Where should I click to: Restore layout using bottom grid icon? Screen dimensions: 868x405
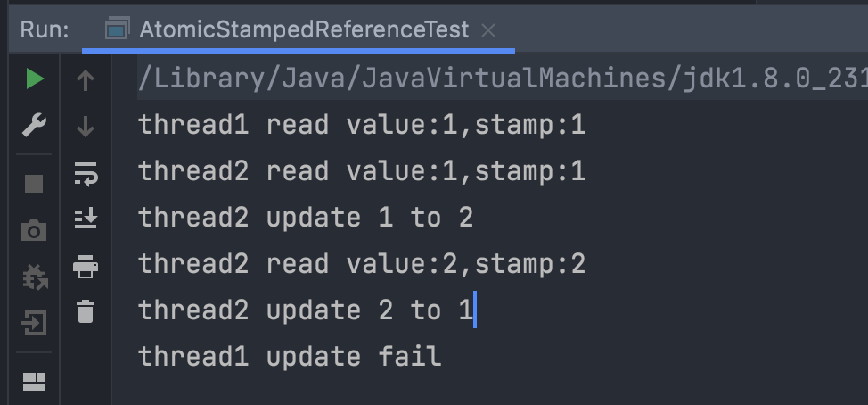pos(34,382)
